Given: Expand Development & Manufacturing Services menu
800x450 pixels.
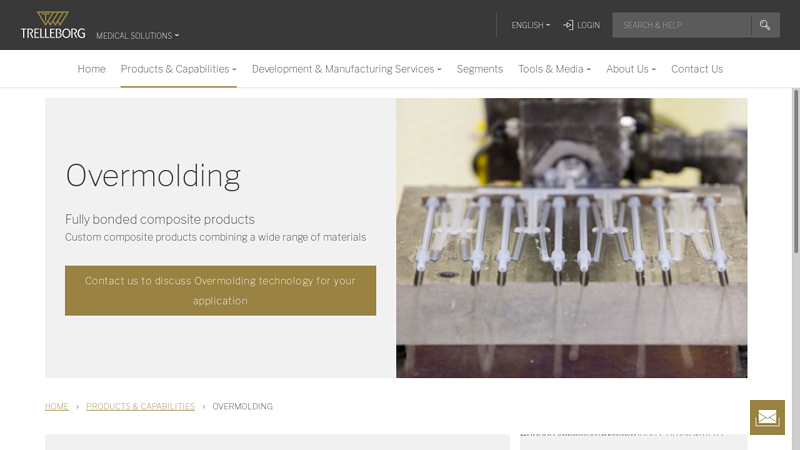Looking at the screenshot, I should click(346, 69).
